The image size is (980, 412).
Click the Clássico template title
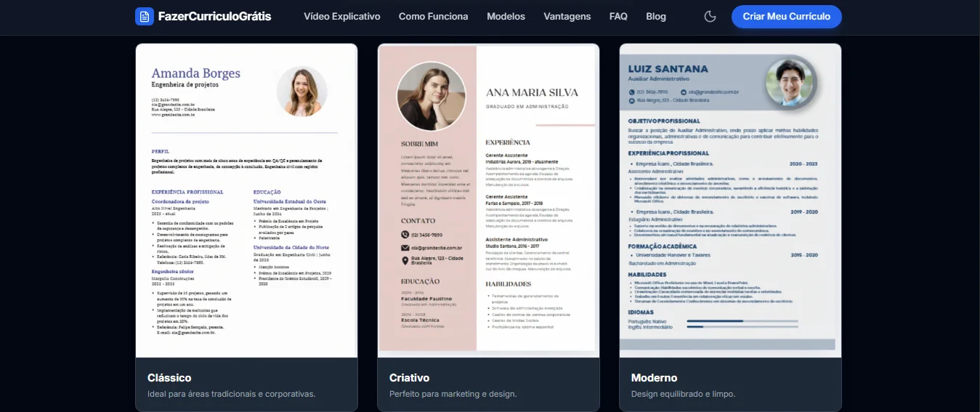click(169, 378)
